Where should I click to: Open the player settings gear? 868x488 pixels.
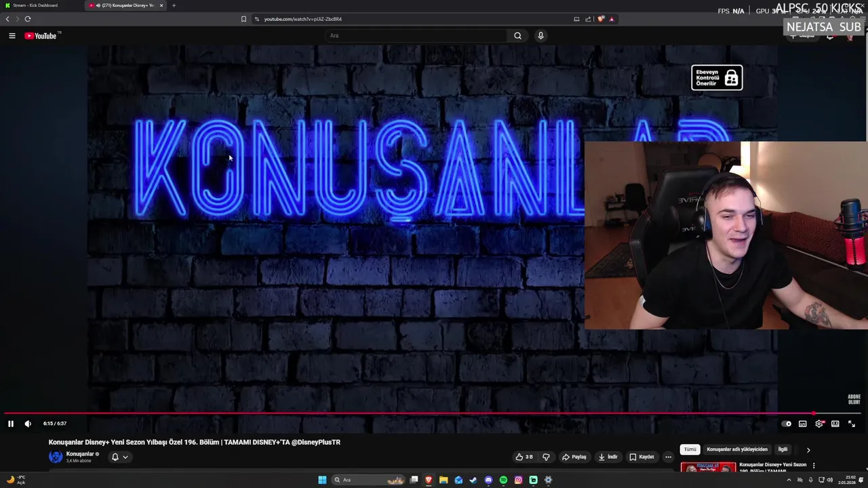(819, 424)
